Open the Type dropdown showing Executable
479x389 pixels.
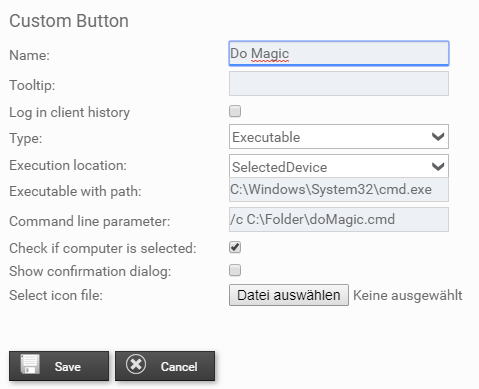(339, 137)
